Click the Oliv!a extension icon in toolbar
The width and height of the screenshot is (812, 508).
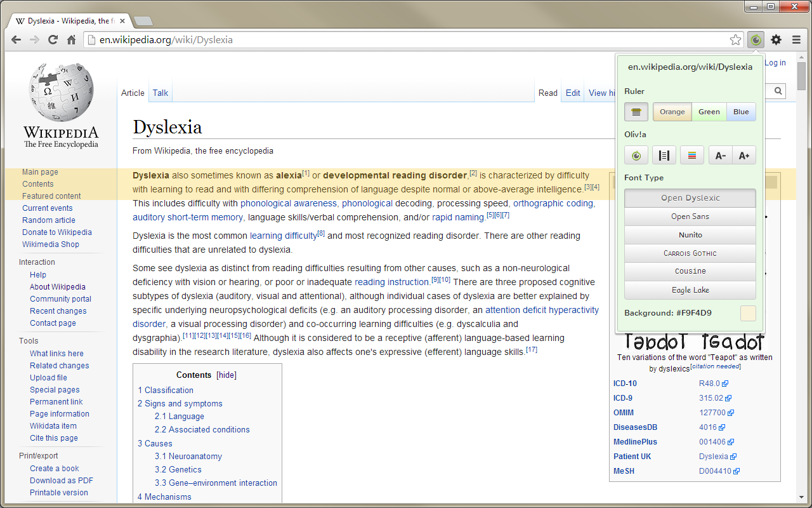(756, 40)
